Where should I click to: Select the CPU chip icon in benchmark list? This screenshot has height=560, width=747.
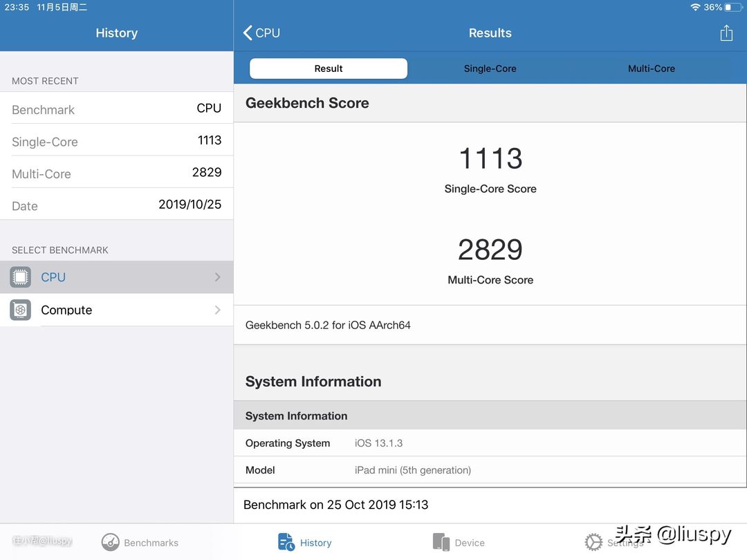pyautogui.click(x=21, y=277)
